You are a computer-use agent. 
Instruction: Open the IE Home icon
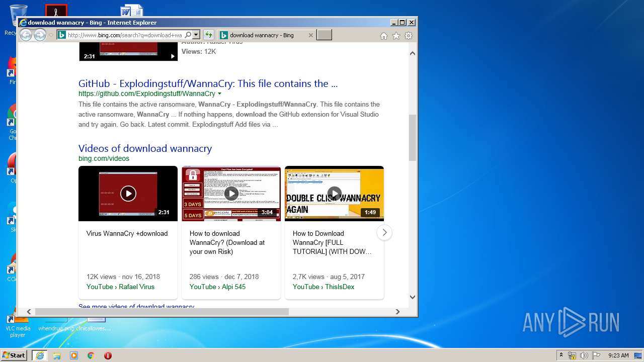click(x=384, y=36)
